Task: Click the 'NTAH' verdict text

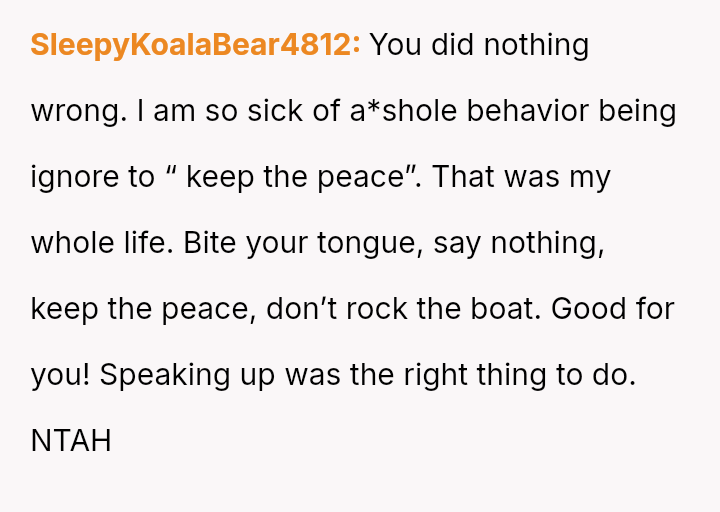Action: tap(71, 441)
